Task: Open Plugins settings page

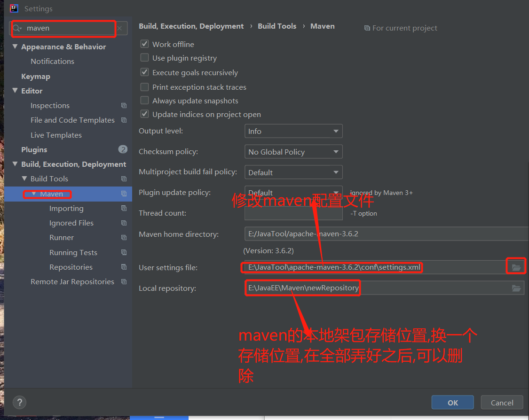Action: click(x=34, y=150)
